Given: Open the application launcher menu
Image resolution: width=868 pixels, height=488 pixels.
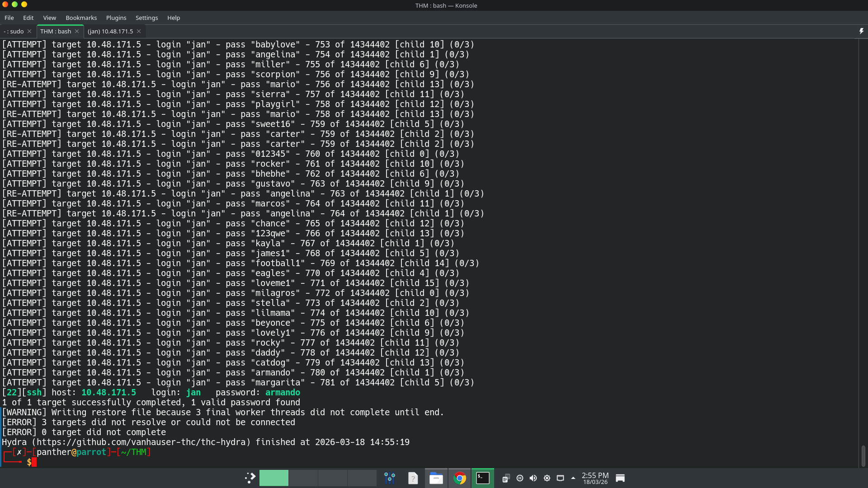Looking at the screenshot, I should tap(249, 478).
